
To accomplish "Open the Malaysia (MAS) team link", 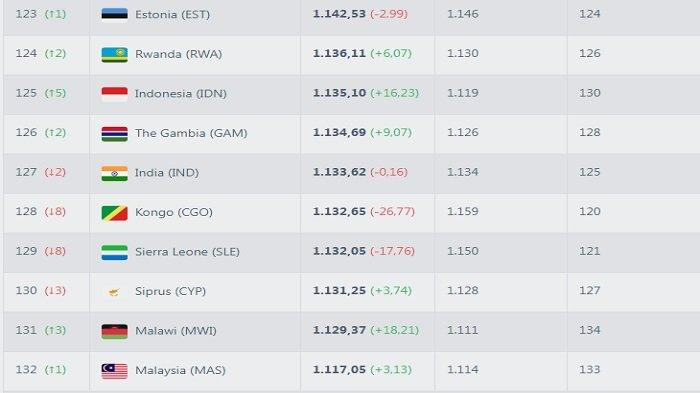I will click(x=180, y=370).
